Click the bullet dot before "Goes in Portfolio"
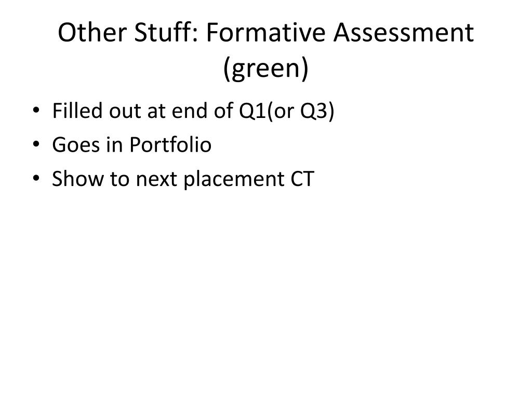532x399 pixels. (x=36, y=144)
